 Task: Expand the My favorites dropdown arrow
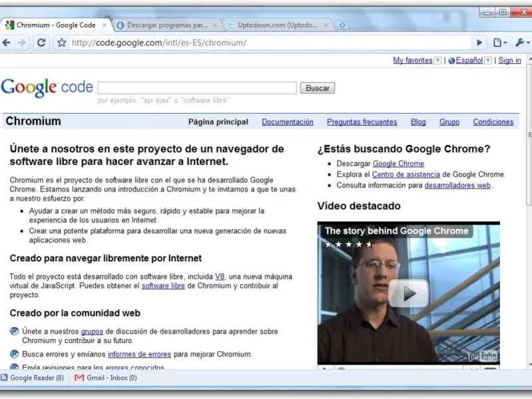coord(438,61)
